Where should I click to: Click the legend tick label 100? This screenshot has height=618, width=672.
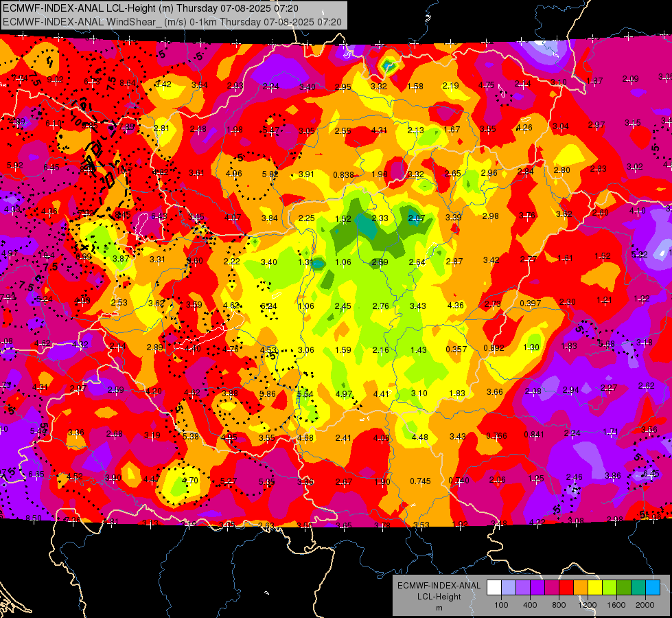(x=501, y=605)
